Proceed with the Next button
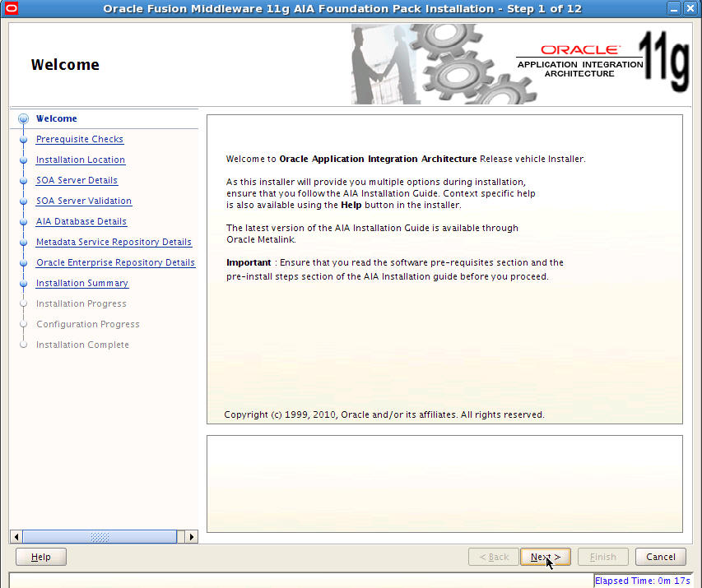 (546, 557)
